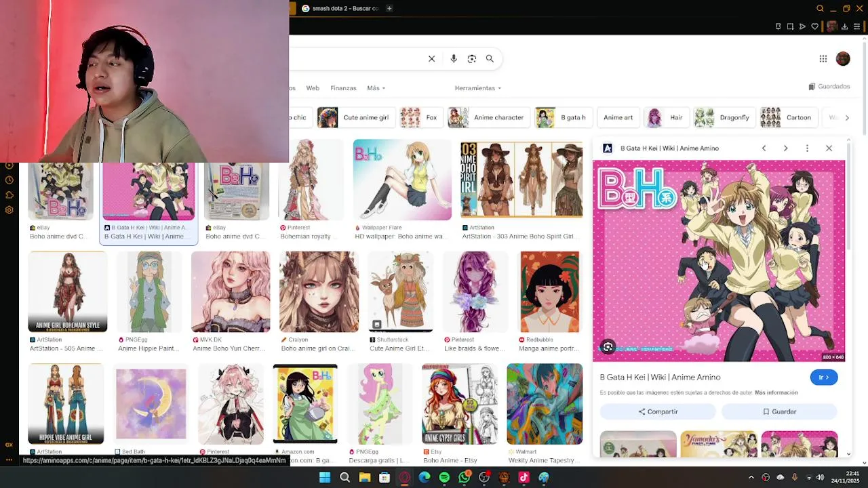868x488 pixels.
Task: Open a new browser tab with plus
Action: click(389, 9)
